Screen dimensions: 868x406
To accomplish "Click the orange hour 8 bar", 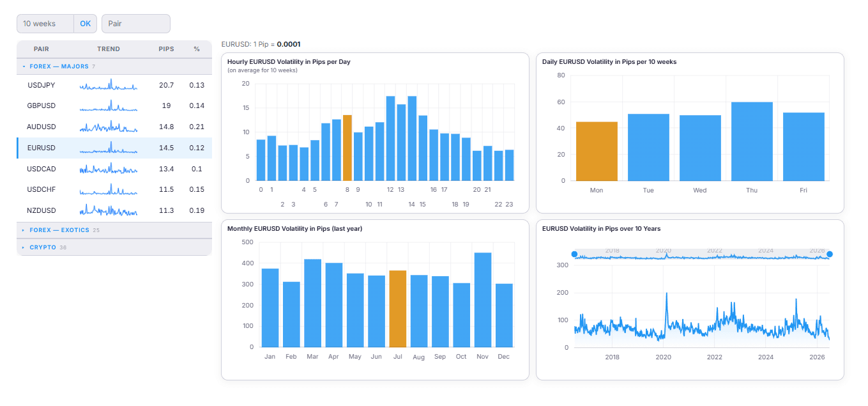I will pos(347,148).
